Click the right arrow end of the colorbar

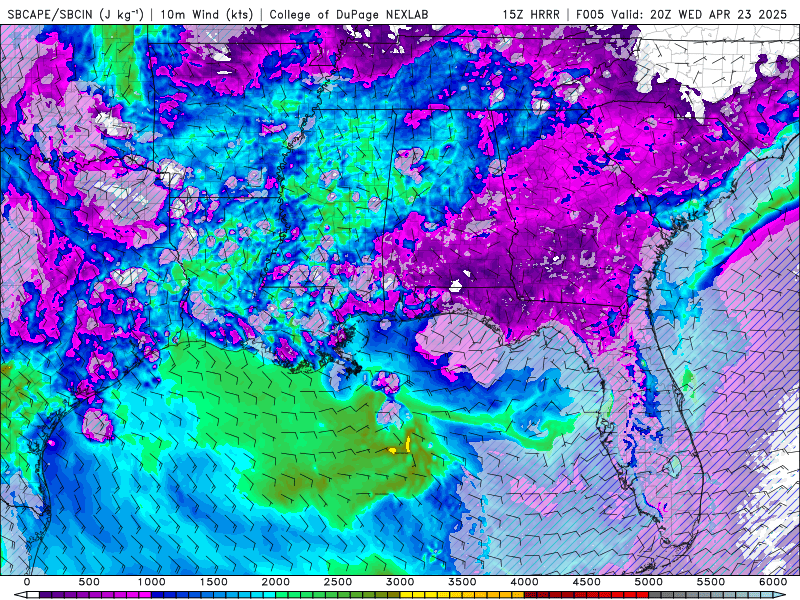pyautogui.click(x=780, y=595)
